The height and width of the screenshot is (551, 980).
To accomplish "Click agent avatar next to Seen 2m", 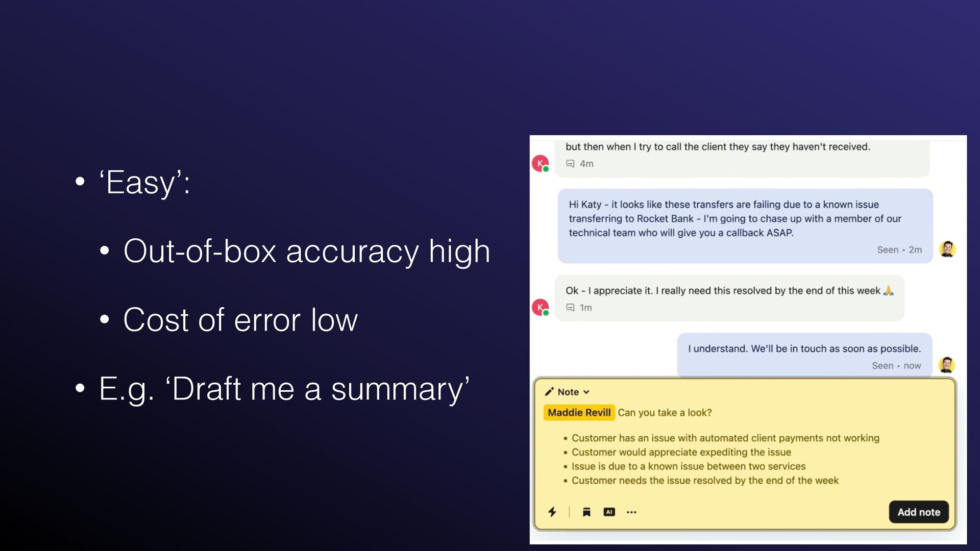I will pos(947,249).
